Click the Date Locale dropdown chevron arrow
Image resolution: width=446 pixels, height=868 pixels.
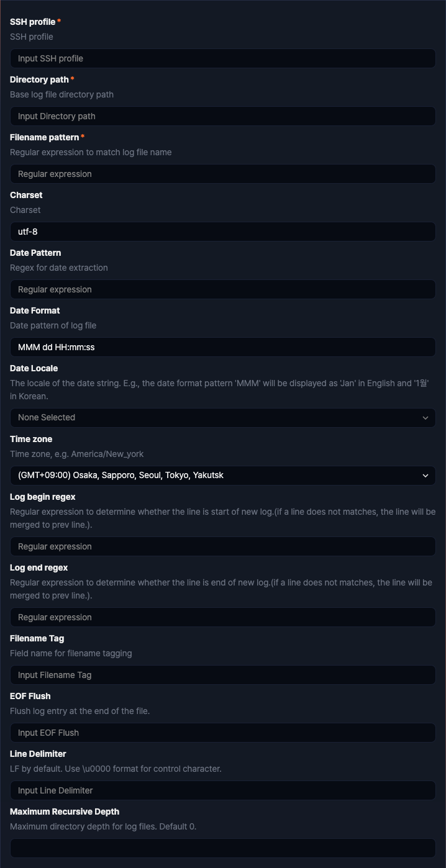[x=426, y=418]
